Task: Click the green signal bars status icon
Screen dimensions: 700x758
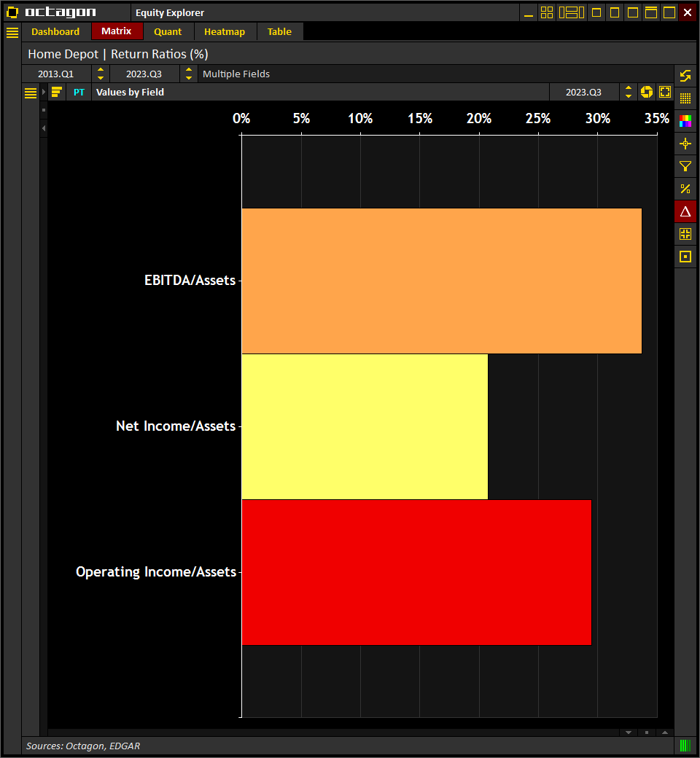Action: 685,746
